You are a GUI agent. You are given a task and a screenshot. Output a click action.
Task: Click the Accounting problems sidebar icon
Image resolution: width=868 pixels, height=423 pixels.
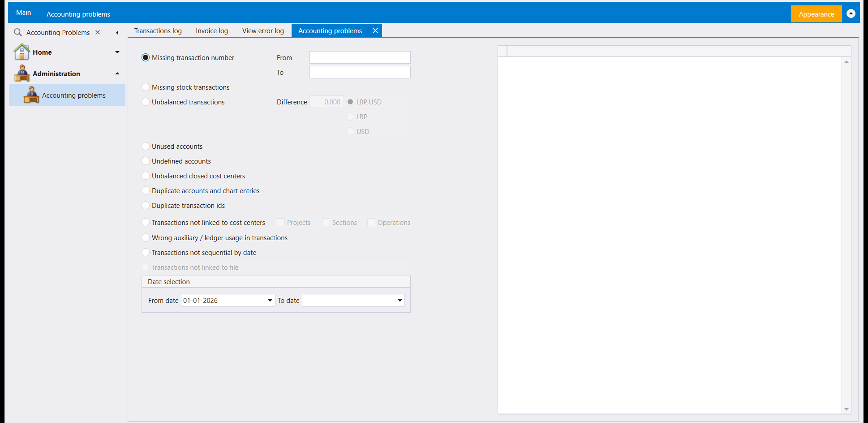point(31,95)
